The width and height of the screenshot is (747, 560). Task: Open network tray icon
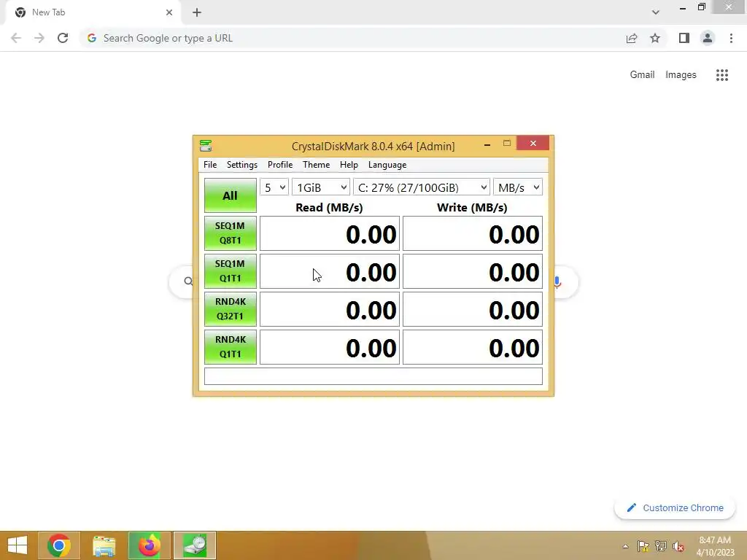point(661,546)
